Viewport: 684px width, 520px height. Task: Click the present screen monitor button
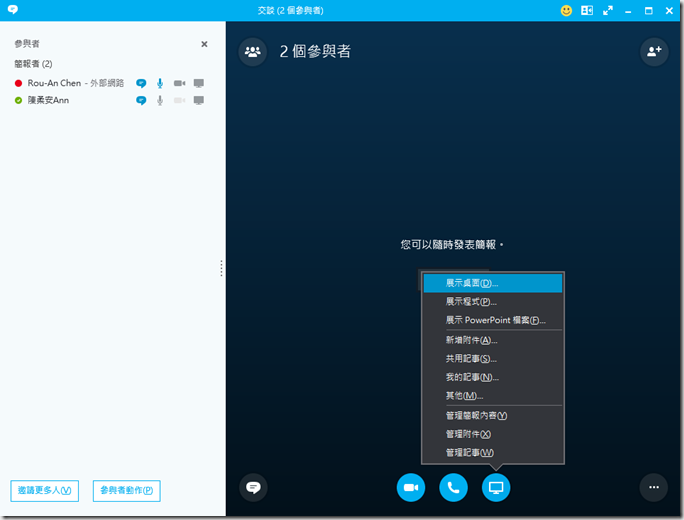pyautogui.click(x=496, y=487)
